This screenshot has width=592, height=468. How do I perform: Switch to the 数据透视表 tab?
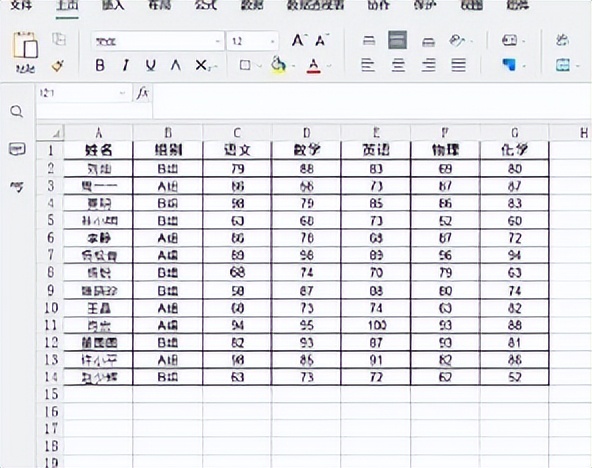(316, 5)
